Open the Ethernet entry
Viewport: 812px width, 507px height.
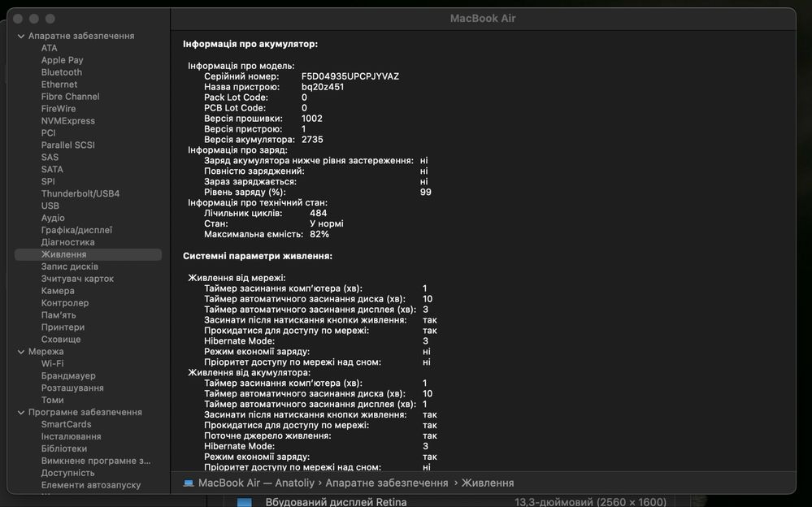(59, 84)
